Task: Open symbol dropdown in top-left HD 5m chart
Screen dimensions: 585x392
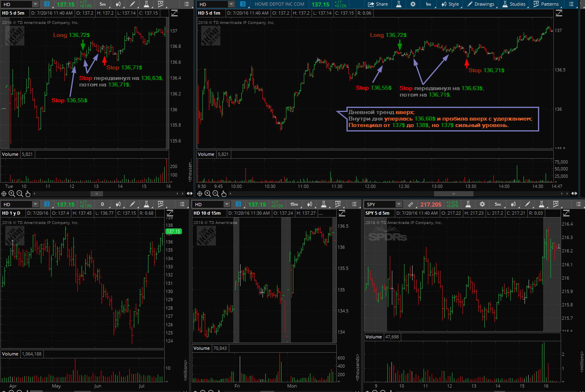Action: 35,4
